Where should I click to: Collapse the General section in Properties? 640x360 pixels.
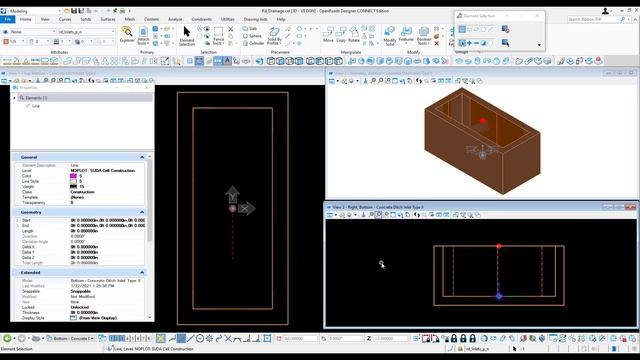(x=142, y=157)
